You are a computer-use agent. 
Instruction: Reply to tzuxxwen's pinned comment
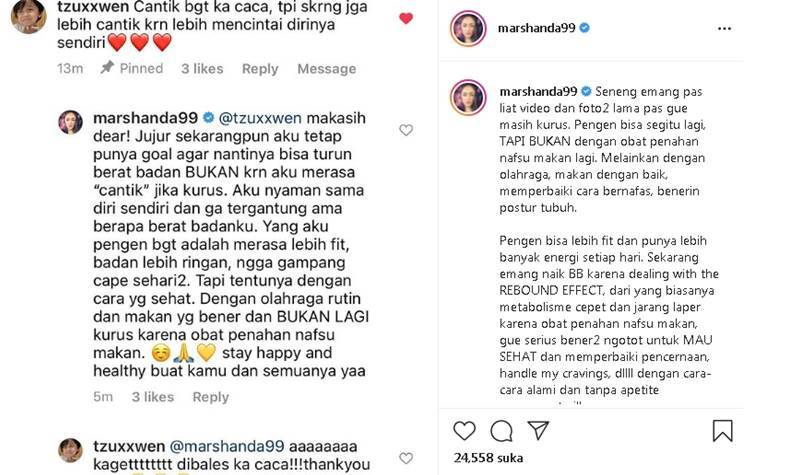(x=260, y=69)
